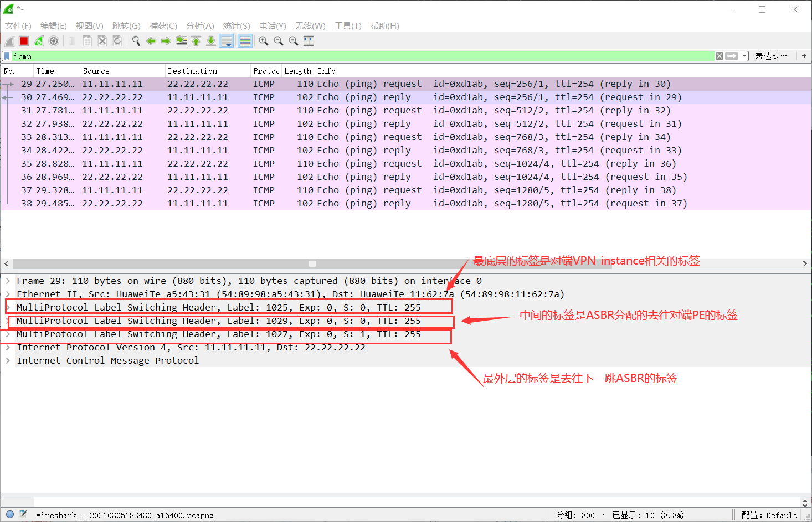Select packet 33 echo request row

click(x=406, y=137)
